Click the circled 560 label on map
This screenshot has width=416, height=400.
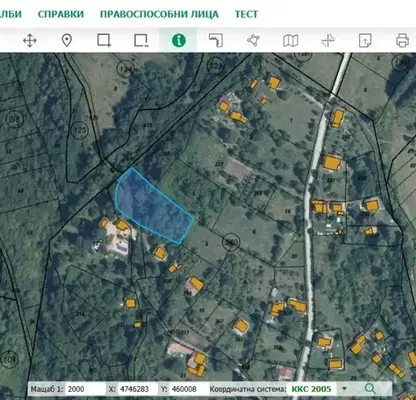coord(231,242)
